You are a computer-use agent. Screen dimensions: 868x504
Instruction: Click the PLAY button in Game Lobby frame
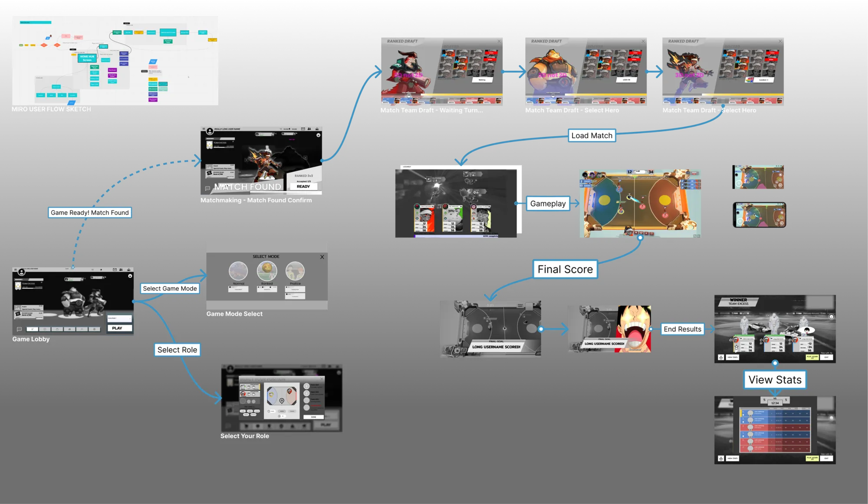(x=119, y=328)
